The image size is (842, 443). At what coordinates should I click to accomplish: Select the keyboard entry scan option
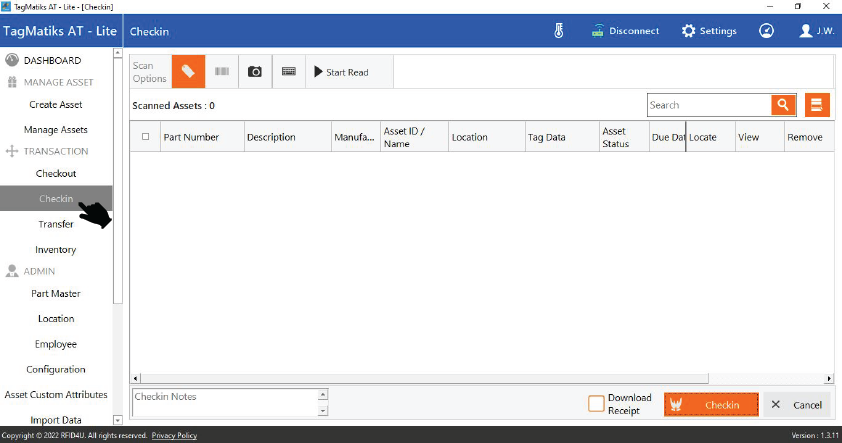tap(288, 72)
